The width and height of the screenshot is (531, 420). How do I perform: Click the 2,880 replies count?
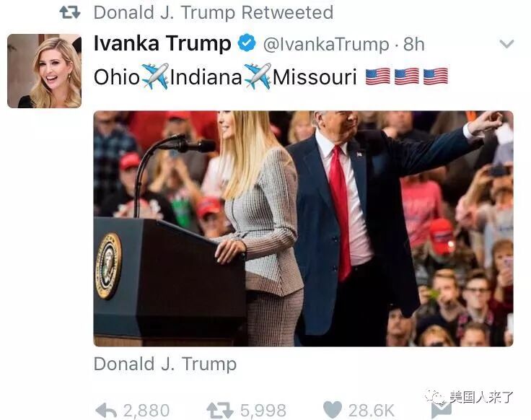pyautogui.click(x=146, y=411)
